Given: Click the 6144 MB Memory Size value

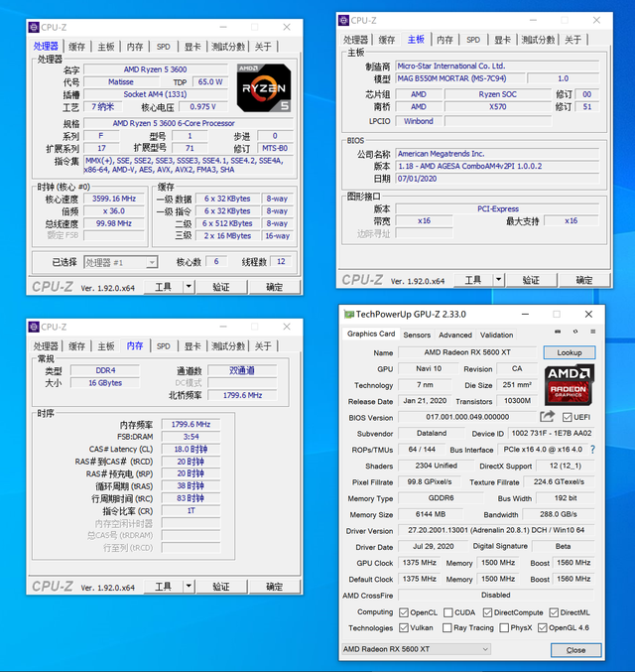Looking at the screenshot, I should [x=431, y=514].
